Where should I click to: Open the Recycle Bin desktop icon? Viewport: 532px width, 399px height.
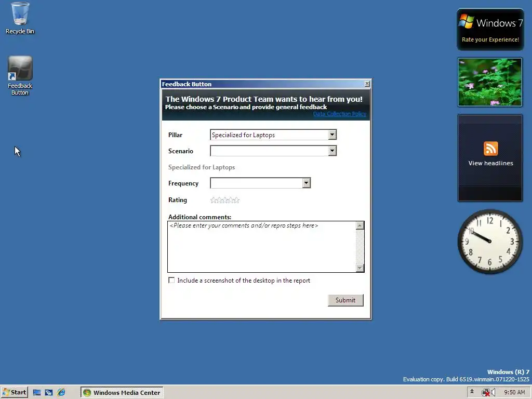pos(20,18)
